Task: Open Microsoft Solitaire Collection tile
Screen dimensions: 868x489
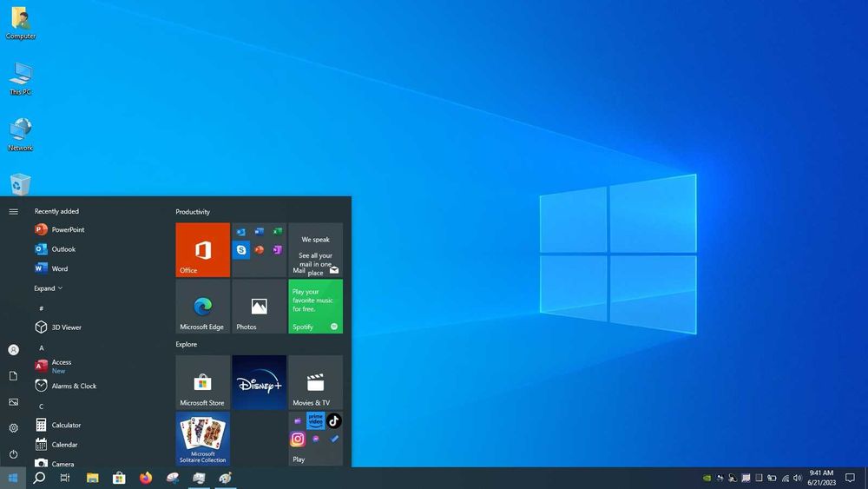Action: 202,438
